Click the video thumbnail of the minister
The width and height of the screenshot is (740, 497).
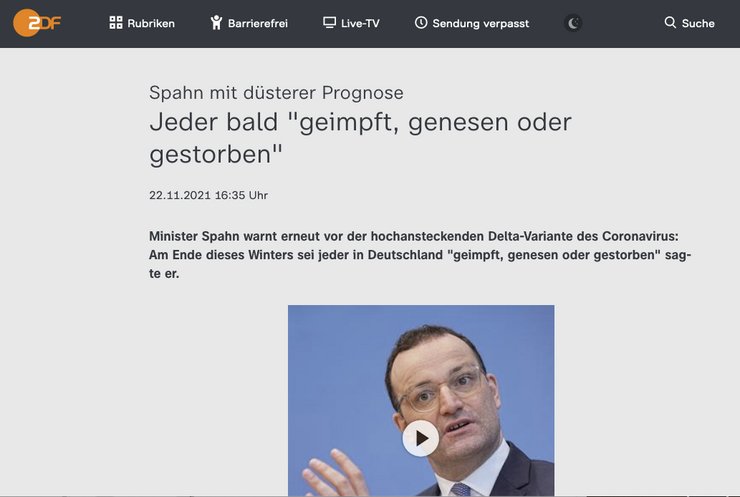[x=421, y=400]
